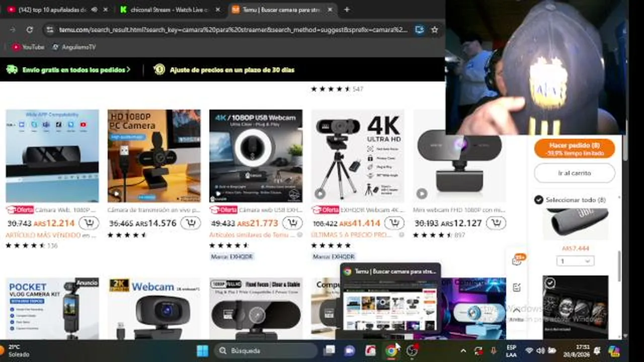Close the YouTube tab
644x362 pixels.
click(105, 10)
